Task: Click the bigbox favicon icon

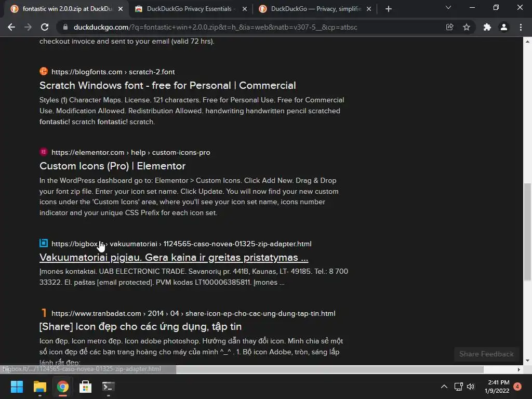Action: click(x=44, y=243)
